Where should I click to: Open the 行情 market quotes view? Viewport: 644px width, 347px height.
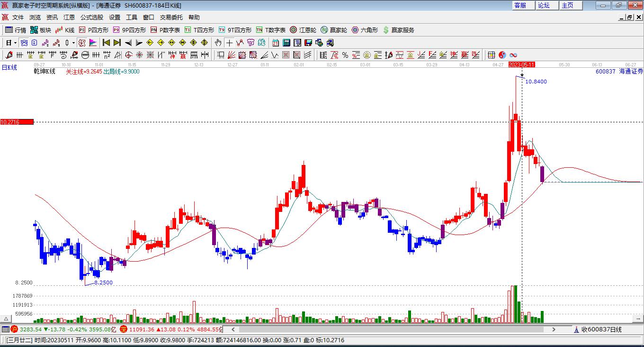tap(16, 30)
